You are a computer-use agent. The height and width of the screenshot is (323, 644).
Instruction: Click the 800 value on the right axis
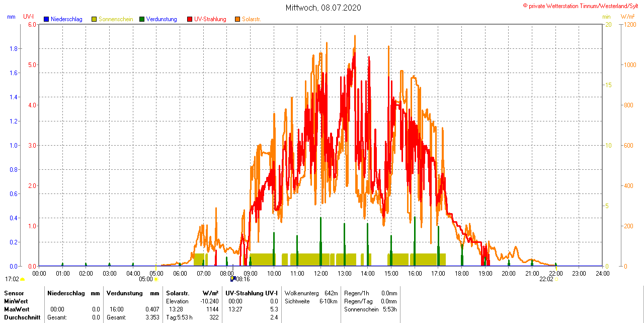coord(628,105)
